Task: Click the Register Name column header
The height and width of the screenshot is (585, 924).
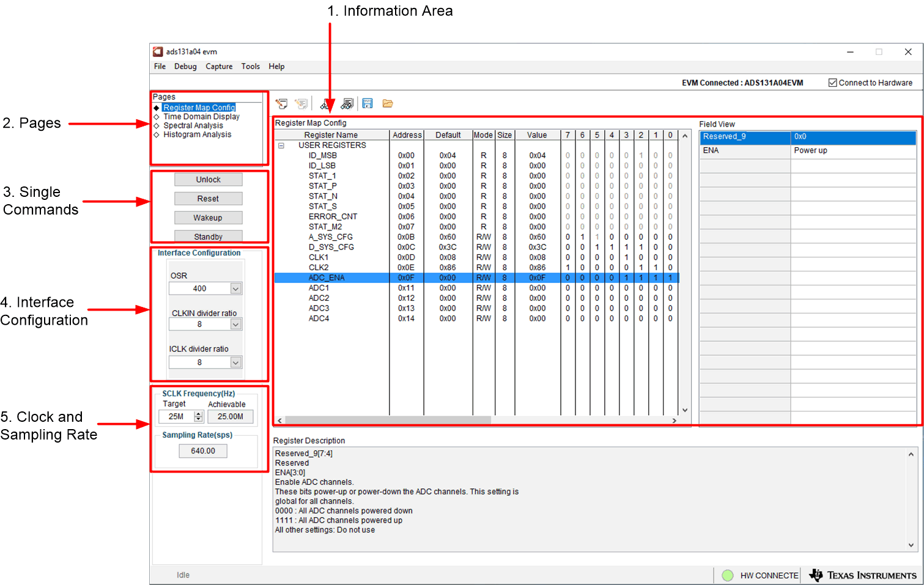Action: (x=331, y=135)
